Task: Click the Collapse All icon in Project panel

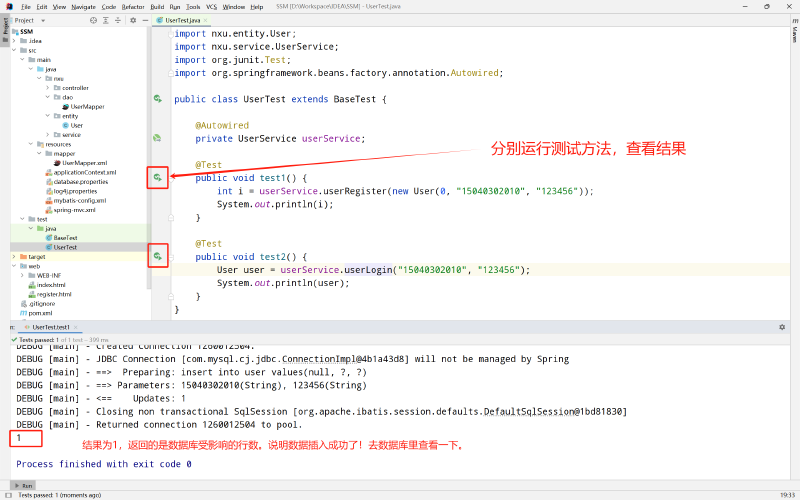Action: tap(118, 20)
